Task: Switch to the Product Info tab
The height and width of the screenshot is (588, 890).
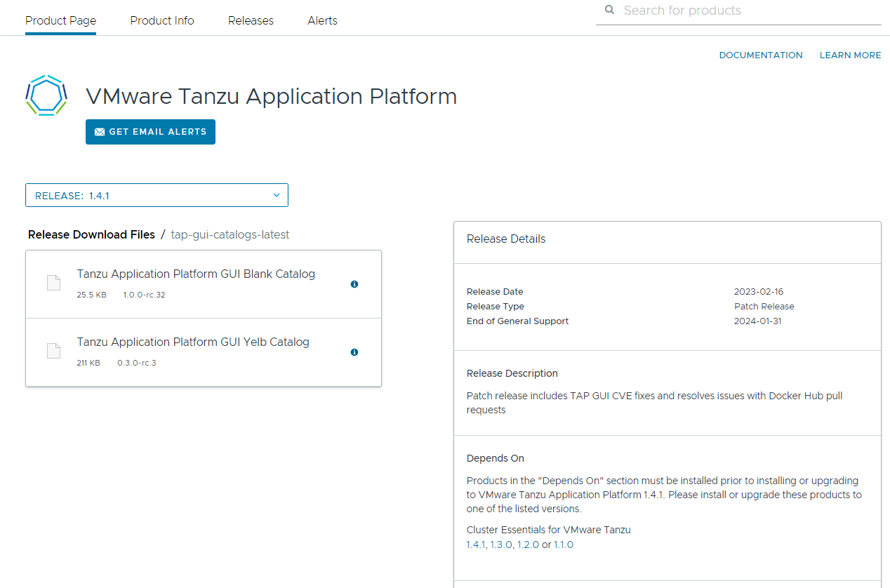Action: [x=162, y=20]
